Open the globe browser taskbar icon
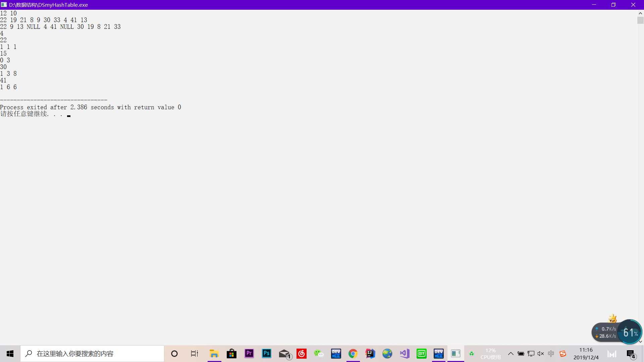This screenshot has width=644, height=362. [387, 354]
